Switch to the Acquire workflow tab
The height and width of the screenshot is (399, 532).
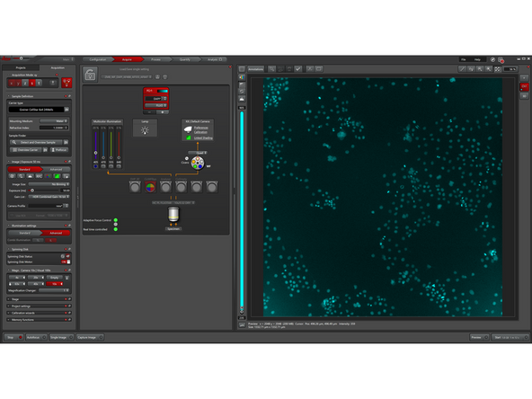127,59
